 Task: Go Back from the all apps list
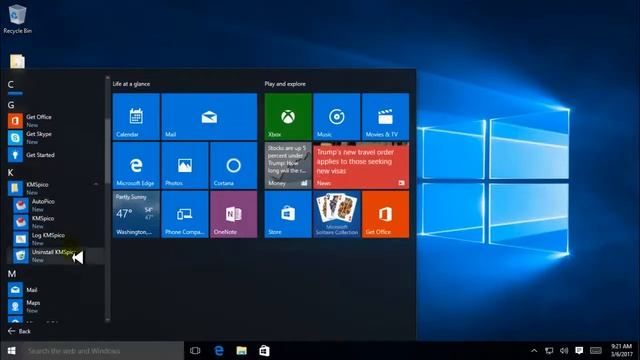(x=19, y=331)
